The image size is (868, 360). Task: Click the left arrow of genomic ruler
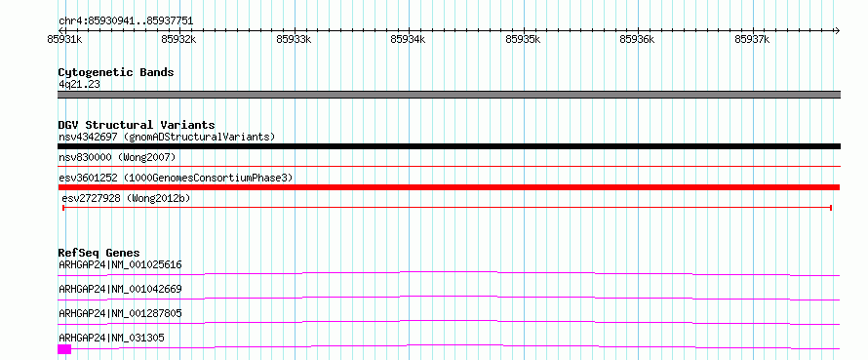pos(60,30)
